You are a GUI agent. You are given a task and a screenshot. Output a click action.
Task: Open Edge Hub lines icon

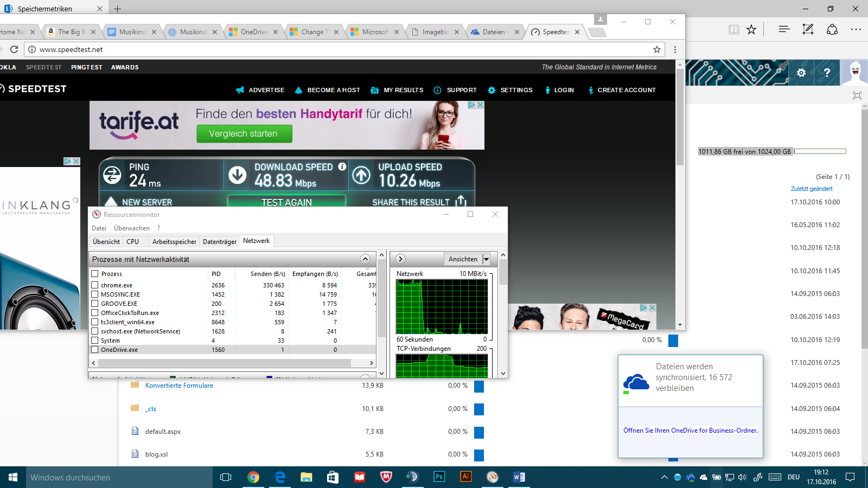[784, 29]
